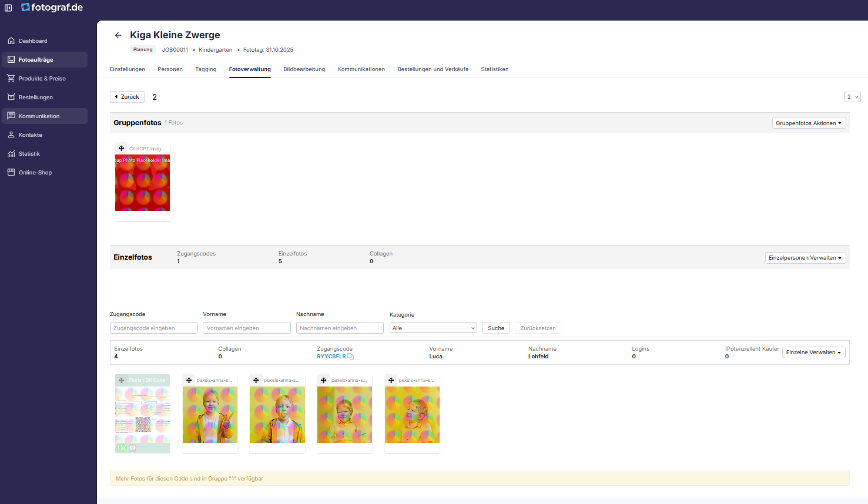Select the red group photo thumbnail

pyautogui.click(x=142, y=183)
